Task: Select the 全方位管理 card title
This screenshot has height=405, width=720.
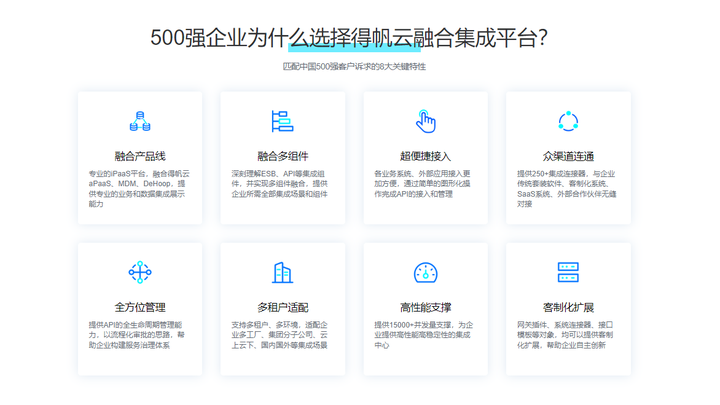Action: tap(140, 307)
